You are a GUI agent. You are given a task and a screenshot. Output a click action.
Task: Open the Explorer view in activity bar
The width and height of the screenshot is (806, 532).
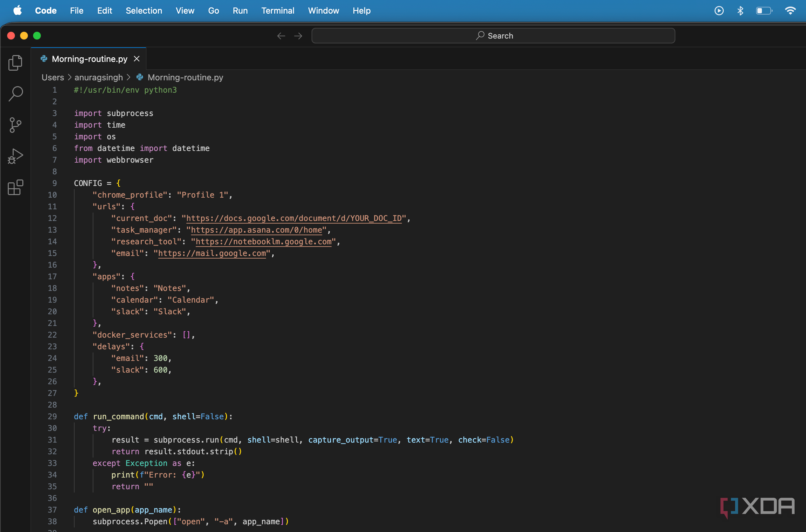coord(15,63)
